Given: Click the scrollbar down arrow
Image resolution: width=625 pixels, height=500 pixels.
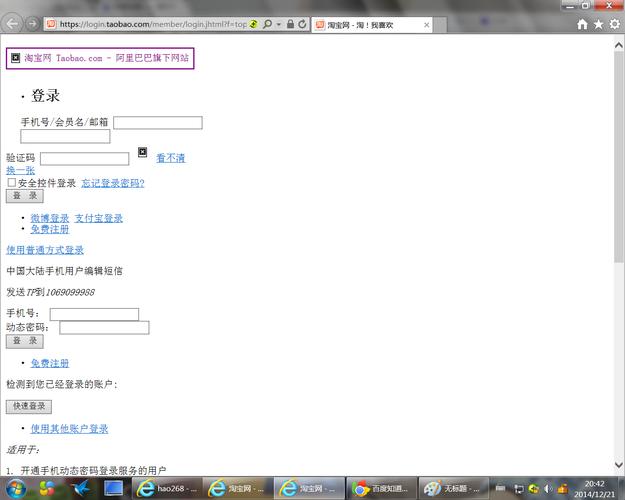Looking at the screenshot, I should 619,465.
